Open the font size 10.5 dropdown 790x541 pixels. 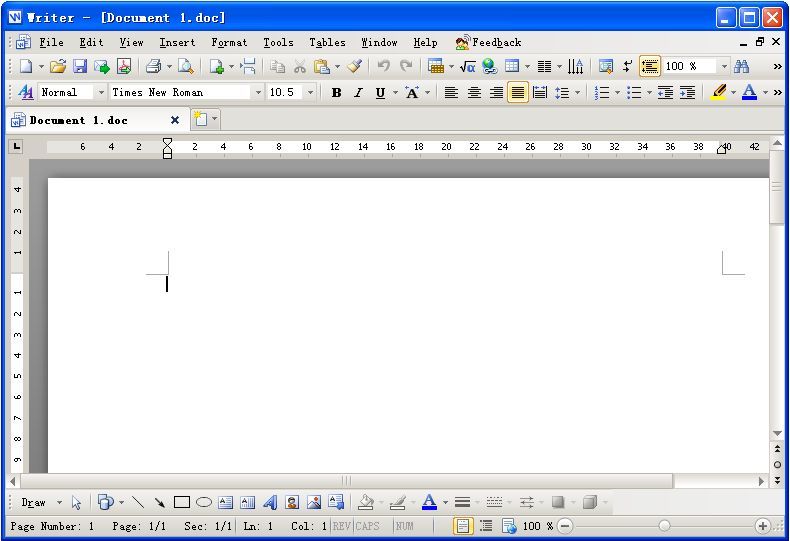click(310, 92)
